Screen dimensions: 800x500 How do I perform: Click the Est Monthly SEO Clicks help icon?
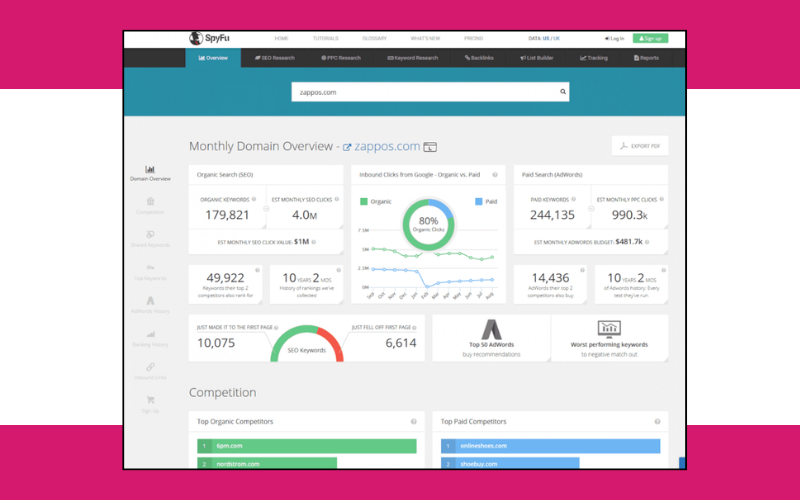pos(337,199)
